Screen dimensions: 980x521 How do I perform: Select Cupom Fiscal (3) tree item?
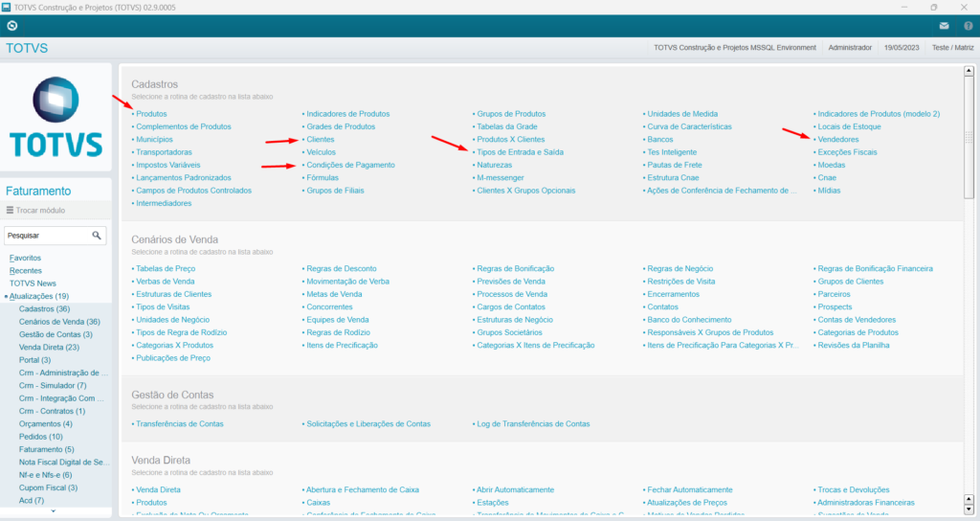click(48, 487)
